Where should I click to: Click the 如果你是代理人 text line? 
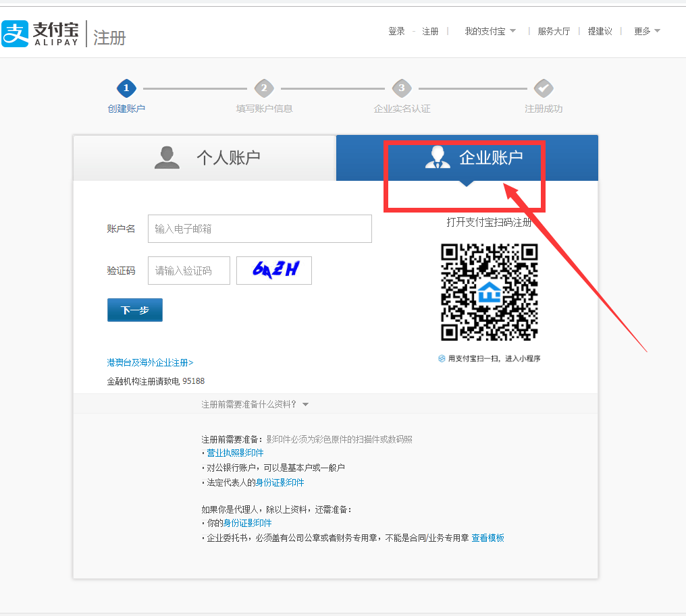tap(277, 509)
